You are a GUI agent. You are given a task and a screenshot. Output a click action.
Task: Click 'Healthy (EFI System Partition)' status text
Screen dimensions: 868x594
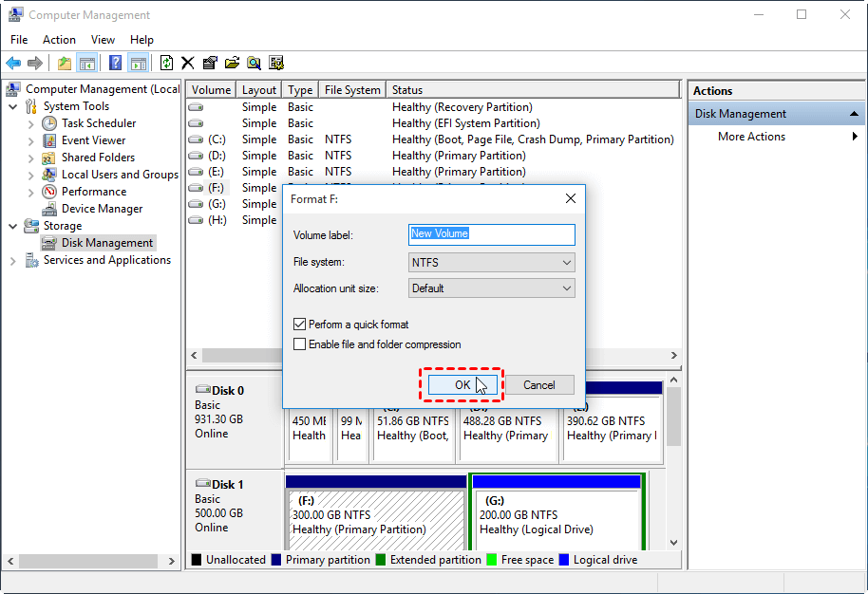point(466,123)
